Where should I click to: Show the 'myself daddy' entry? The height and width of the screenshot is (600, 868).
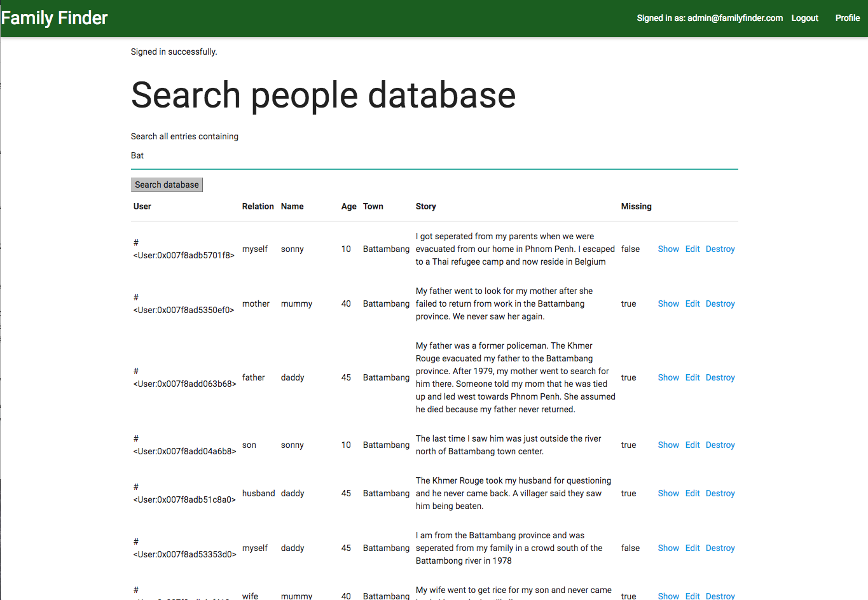[x=668, y=548]
